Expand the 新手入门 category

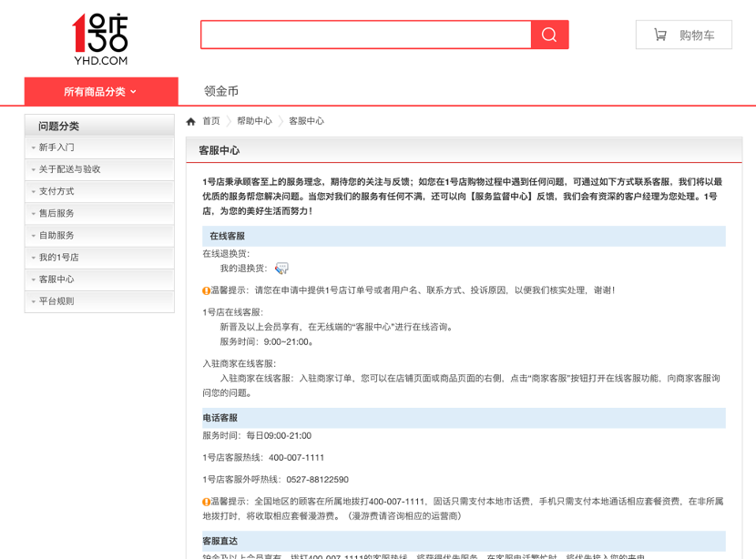99,147
